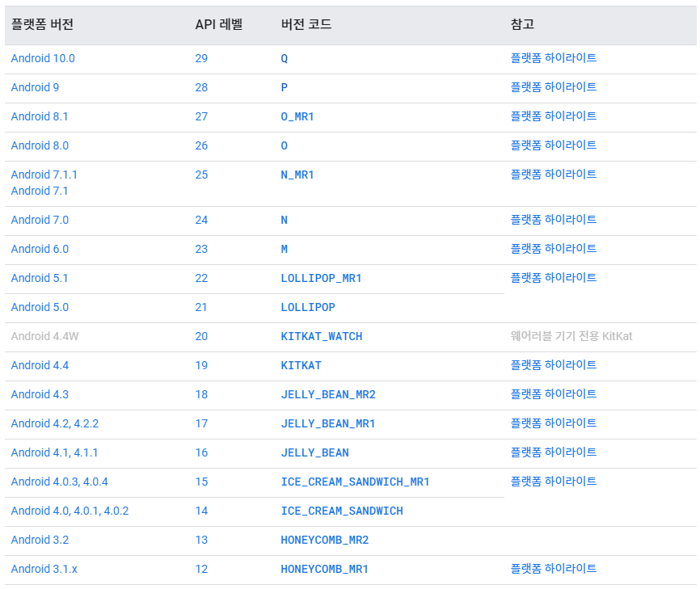Screen dimensions: 700x589
Task: Click the JELLY_BEAN version code link
Action: pyautogui.click(x=314, y=453)
